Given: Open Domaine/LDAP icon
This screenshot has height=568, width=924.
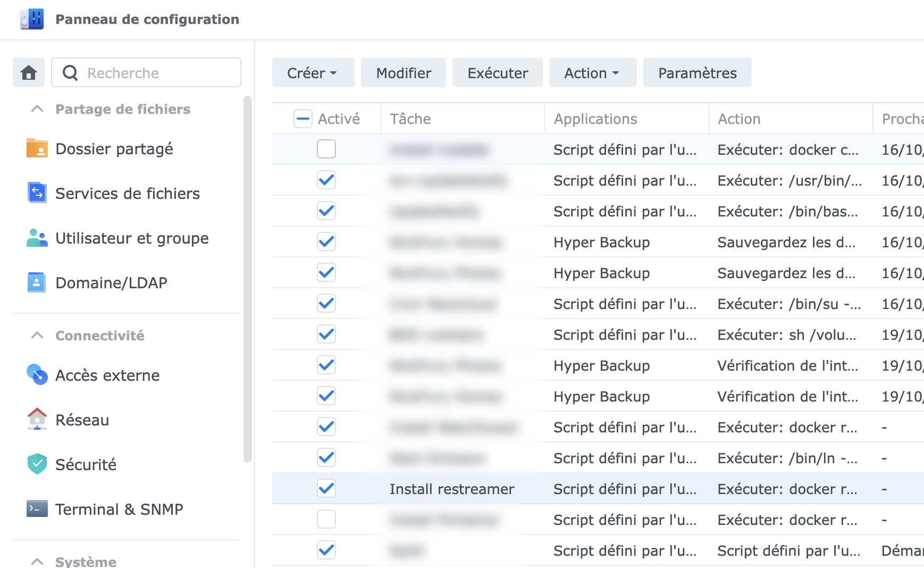Looking at the screenshot, I should 37,282.
